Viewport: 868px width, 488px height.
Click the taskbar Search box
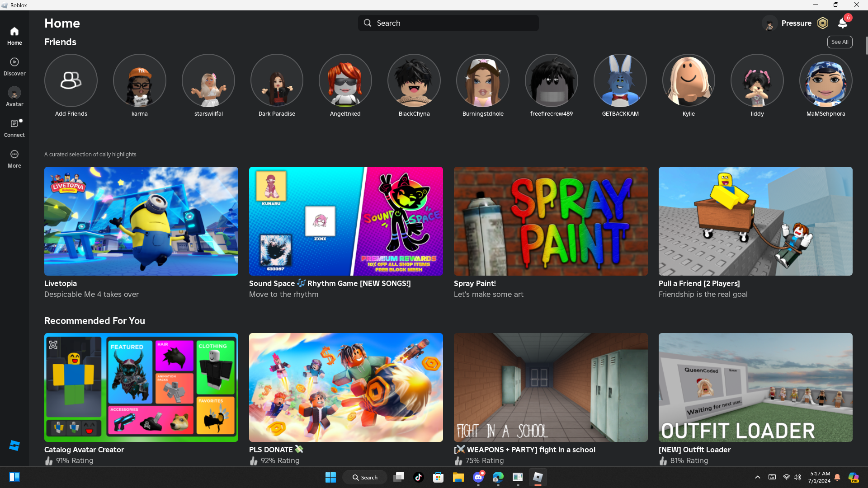click(365, 477)
